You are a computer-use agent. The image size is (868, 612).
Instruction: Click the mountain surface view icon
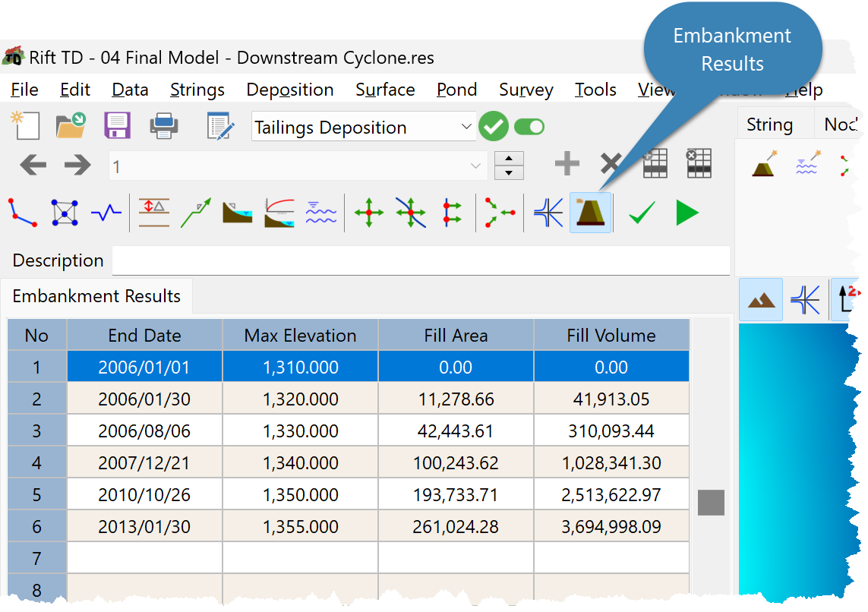761,299
